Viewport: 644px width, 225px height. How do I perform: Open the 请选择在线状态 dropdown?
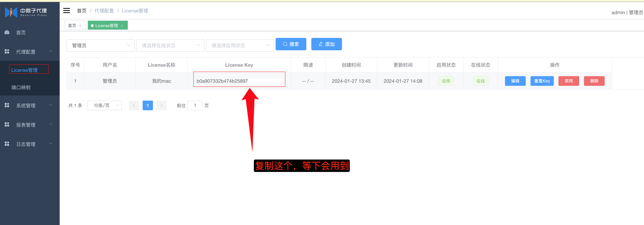tap(170, 45)
